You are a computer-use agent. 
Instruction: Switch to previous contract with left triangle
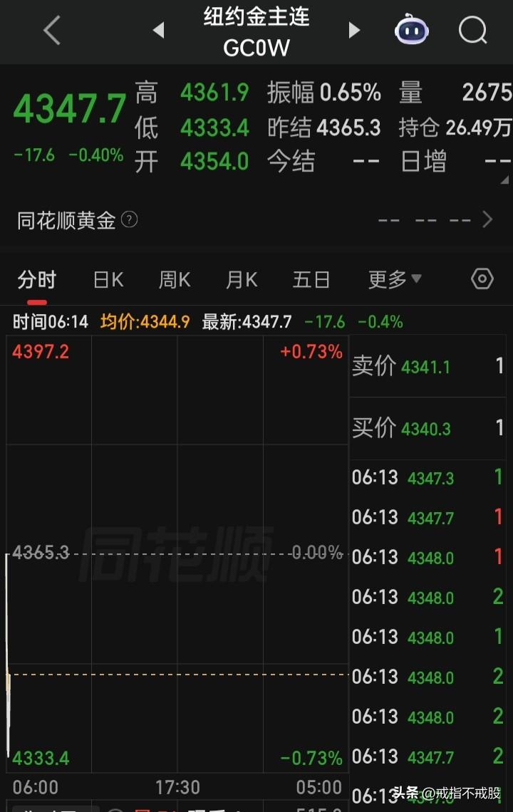click(x=159, y=30)
